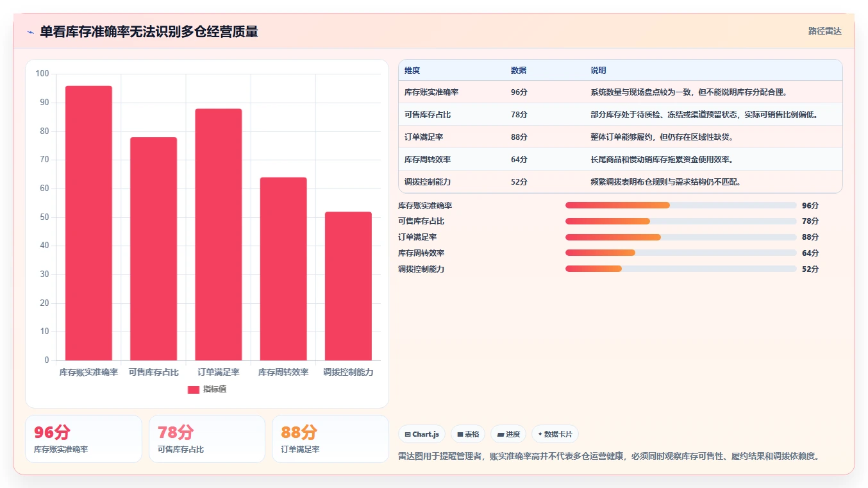Click the 库存账实准确率 progress bar
Viewport: 868px width, 488px height.
click(681, 205)
